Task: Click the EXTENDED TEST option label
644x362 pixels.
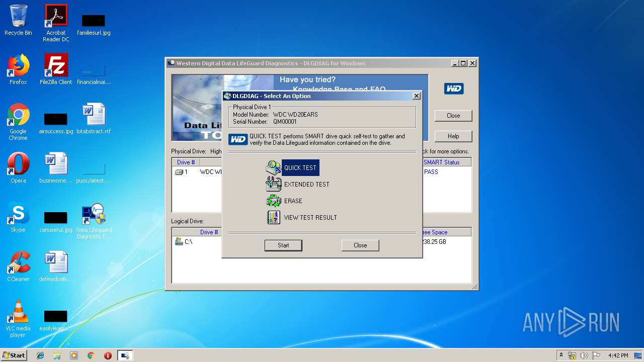Action: (x=306, y=185)
